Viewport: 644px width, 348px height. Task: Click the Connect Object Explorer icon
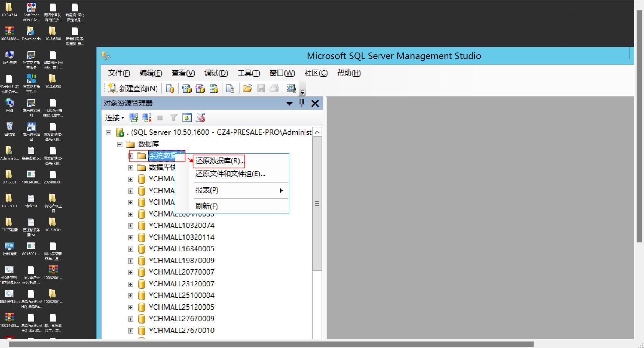(x=133, y=118)
